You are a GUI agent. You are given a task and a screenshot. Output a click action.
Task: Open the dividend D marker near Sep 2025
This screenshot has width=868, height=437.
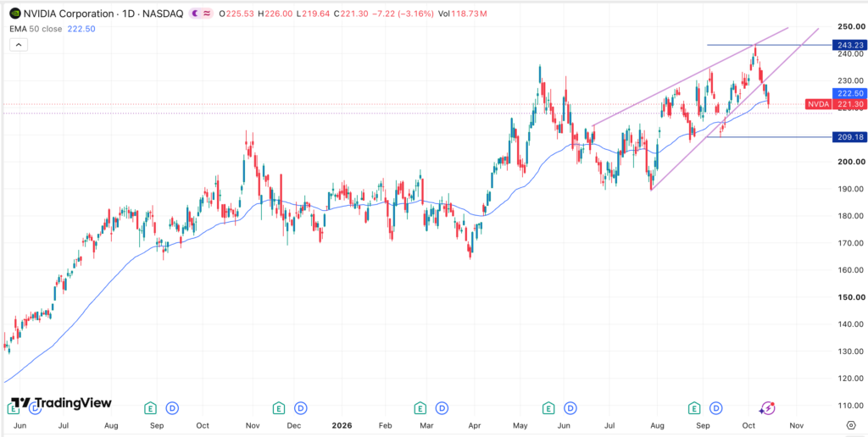tap(172, 408)
